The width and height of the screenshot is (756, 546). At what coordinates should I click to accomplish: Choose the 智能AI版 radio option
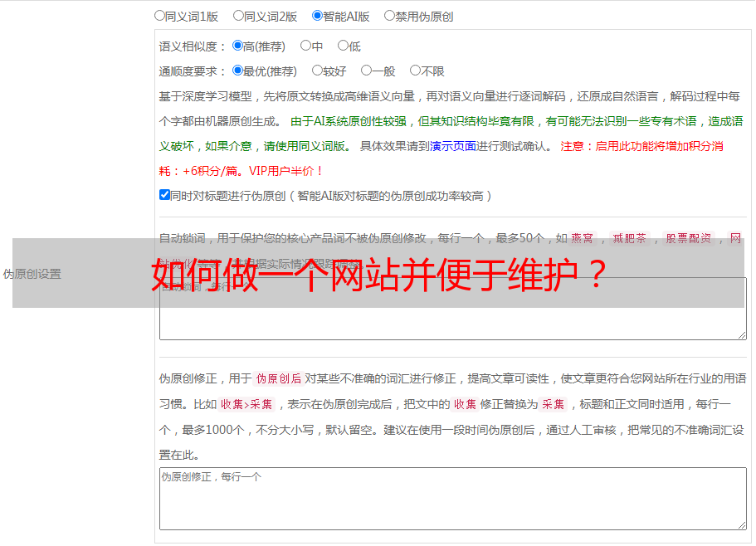[x=317, y=16]
